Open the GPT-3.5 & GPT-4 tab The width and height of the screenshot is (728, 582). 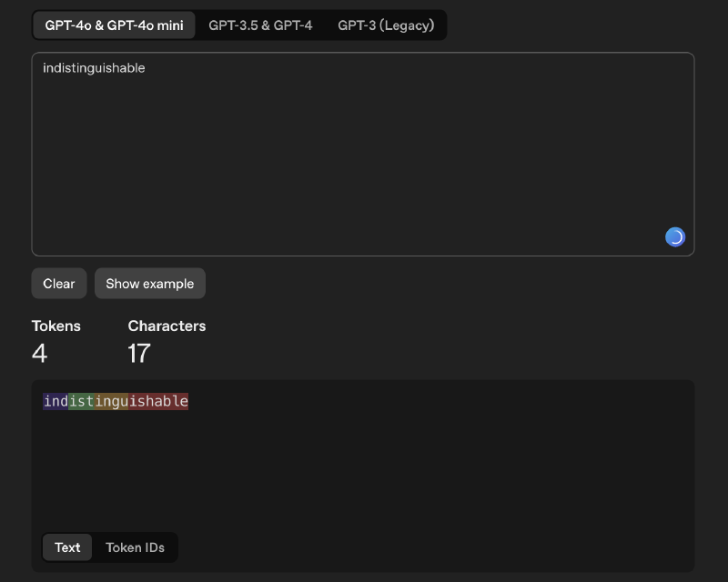260,25
